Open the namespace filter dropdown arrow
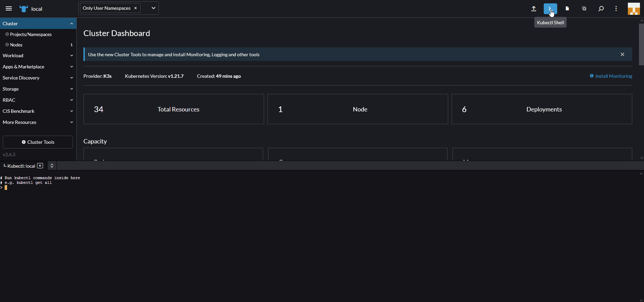 153,8
